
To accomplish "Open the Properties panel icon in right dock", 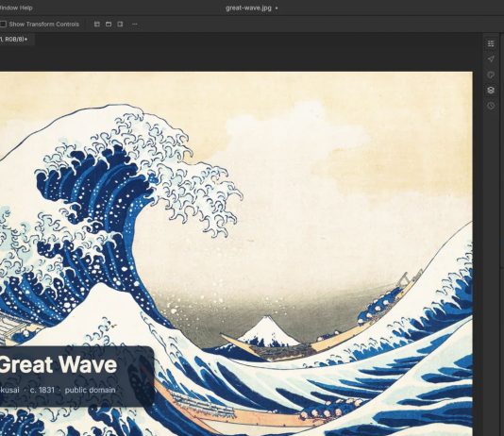I will (x=491, y=43).
